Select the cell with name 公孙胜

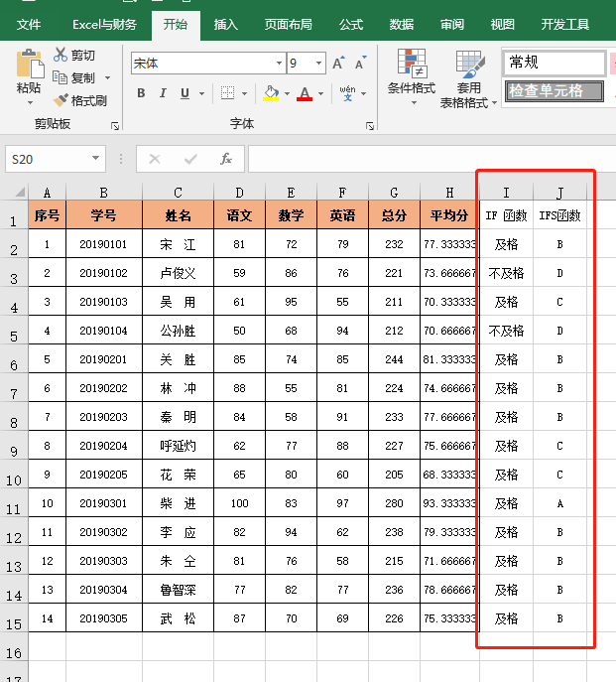coord(178,331)
